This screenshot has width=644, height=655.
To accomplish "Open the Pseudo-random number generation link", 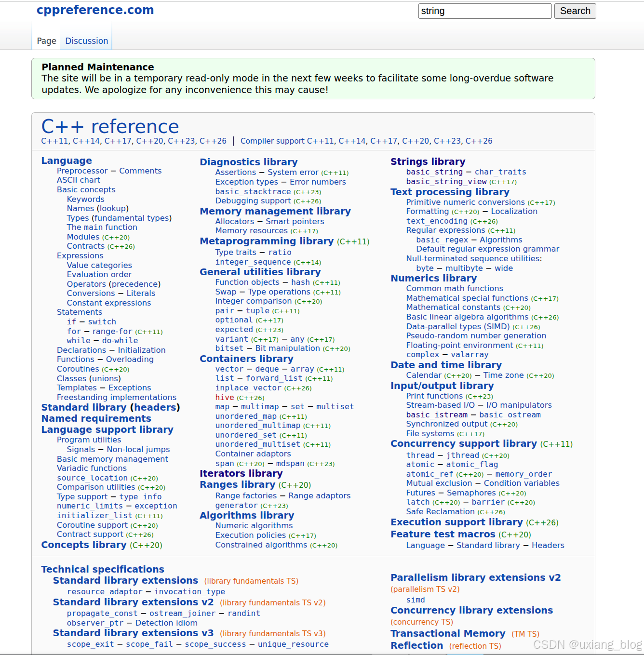I will click(x=476, y=335).
